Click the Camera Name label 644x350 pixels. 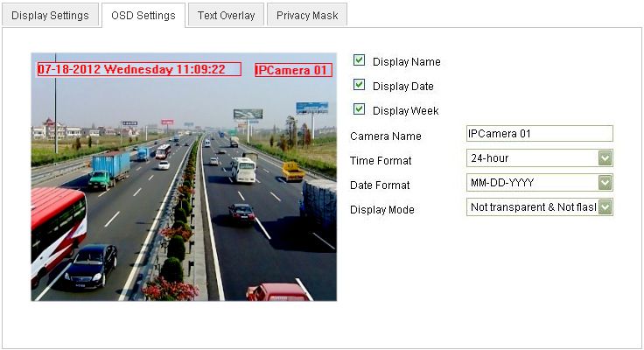pos(386,136)
